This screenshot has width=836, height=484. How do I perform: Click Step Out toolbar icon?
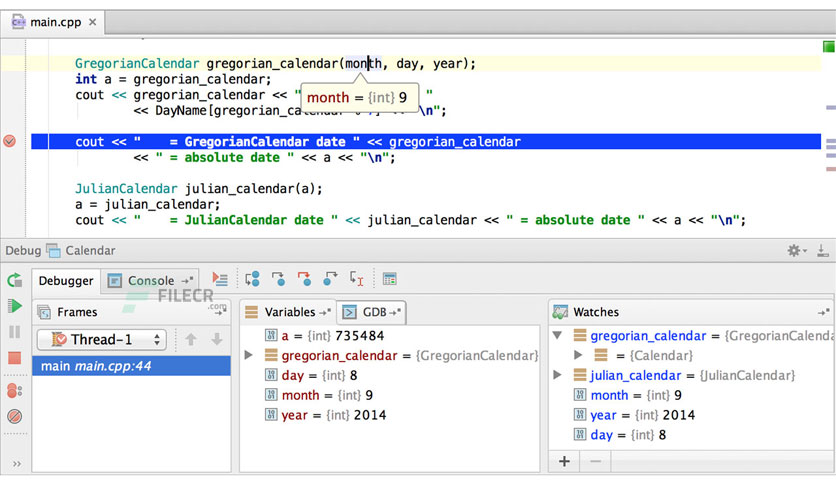coord(330,279)
